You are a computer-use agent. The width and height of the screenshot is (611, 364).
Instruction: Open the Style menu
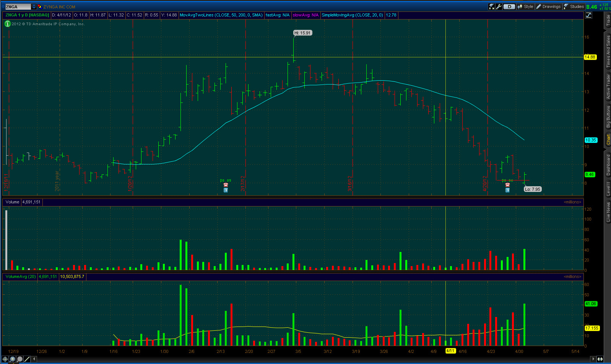[525, 6]
